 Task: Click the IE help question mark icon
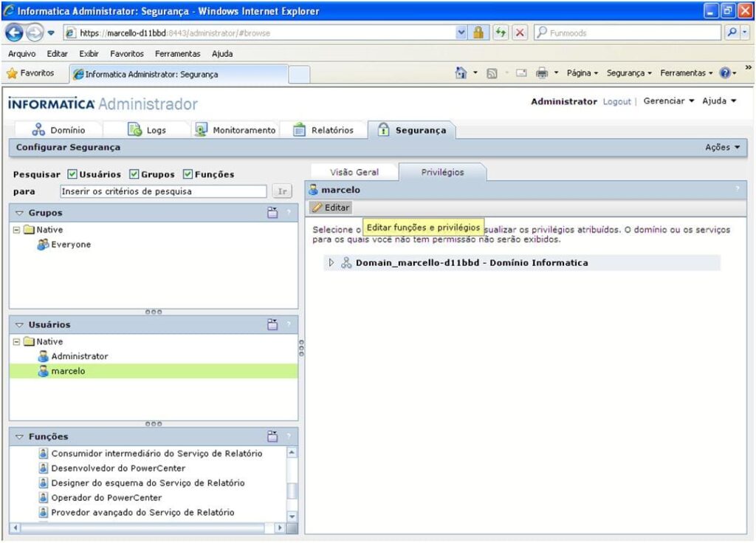[x=725, y=73]
